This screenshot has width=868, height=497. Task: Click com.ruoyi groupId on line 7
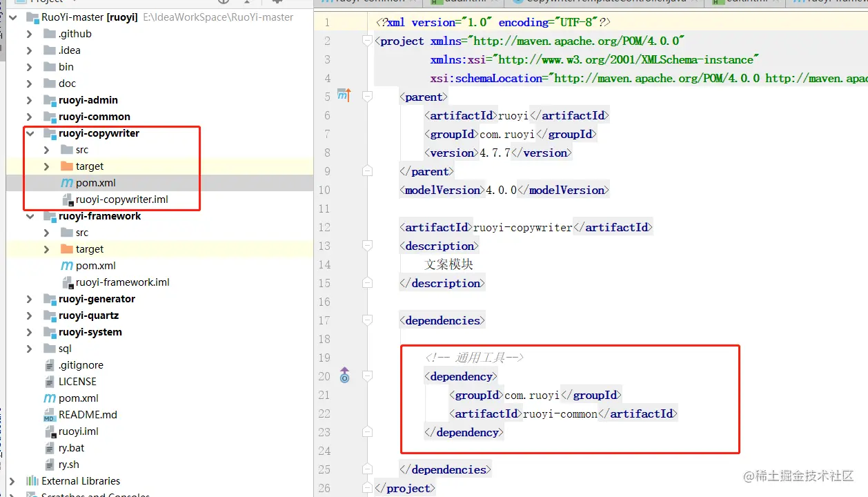507,134
